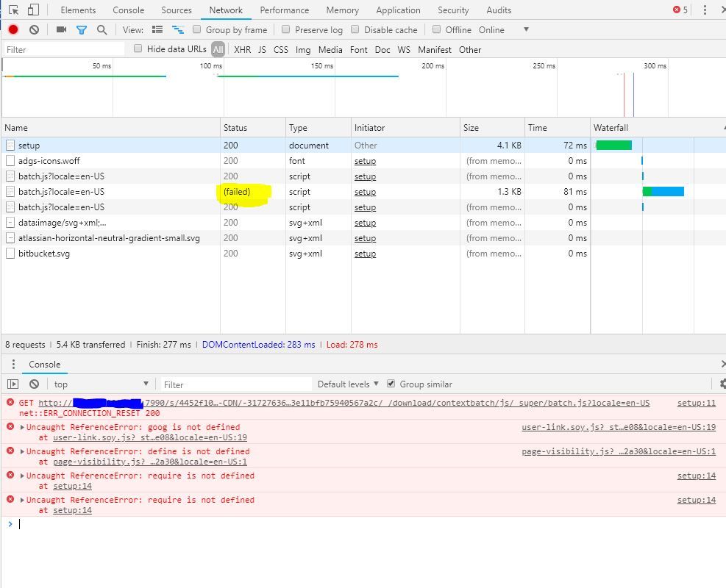Select the All filter type toggle

[x=218, y=49]
